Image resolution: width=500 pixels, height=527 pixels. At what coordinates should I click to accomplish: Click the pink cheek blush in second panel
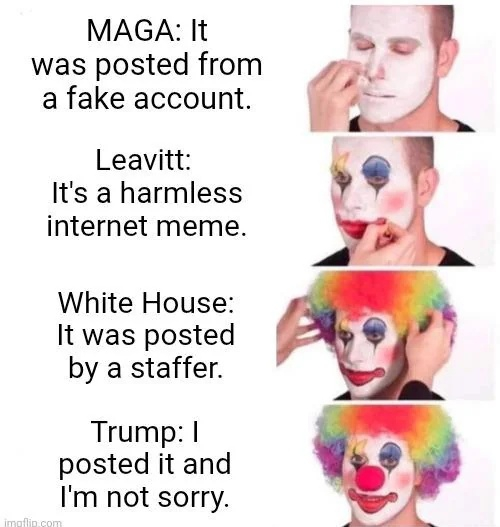click(397, 201)
